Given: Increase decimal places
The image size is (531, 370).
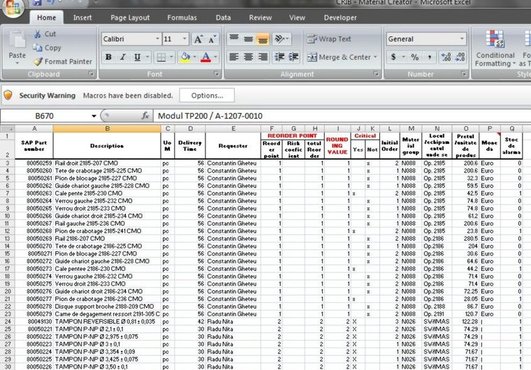Looking at the screenshot, I should [x=446, y=57].
